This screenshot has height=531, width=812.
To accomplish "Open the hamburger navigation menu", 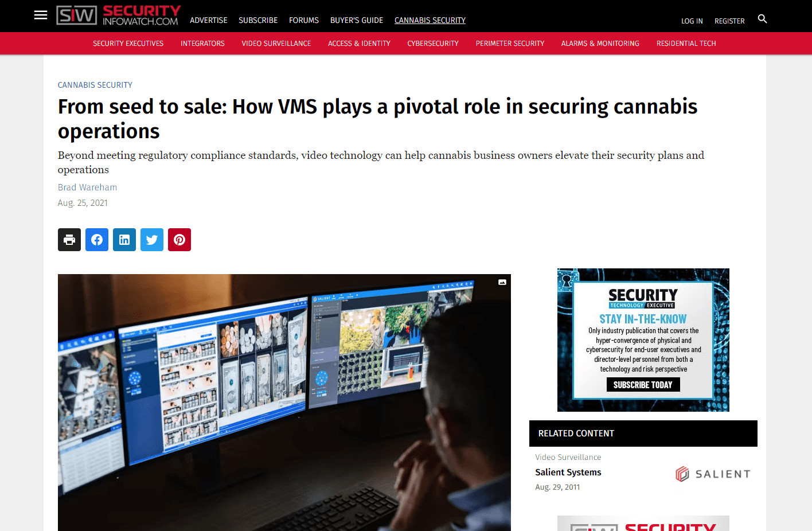I will (x=41, y=15).
